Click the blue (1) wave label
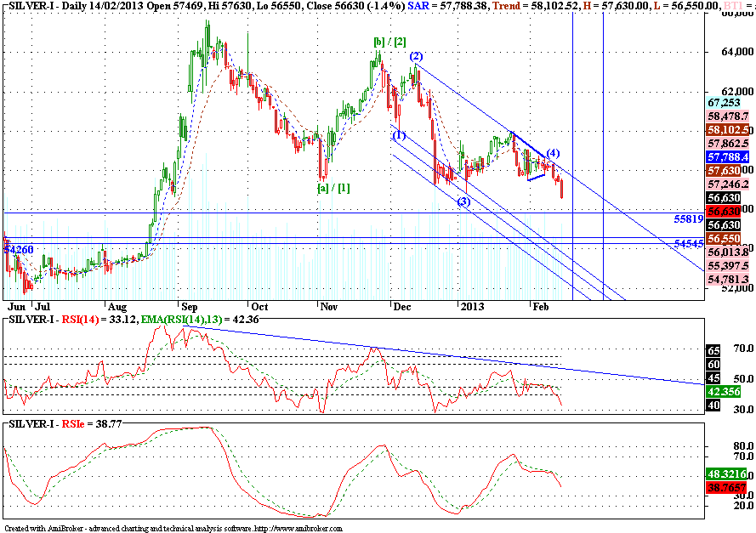This screenshot has height=533, width=756. (x=399, y=135)
